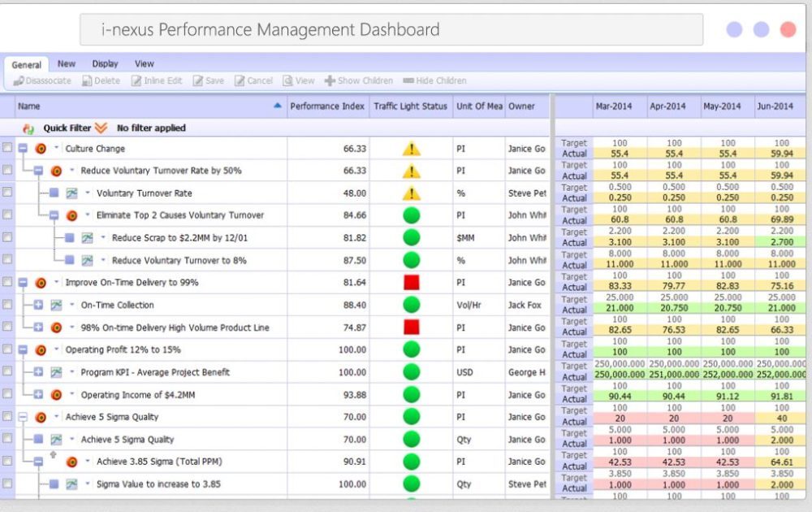Click the red status square for Improve On-Time Delivery

(x=412, y=283)
